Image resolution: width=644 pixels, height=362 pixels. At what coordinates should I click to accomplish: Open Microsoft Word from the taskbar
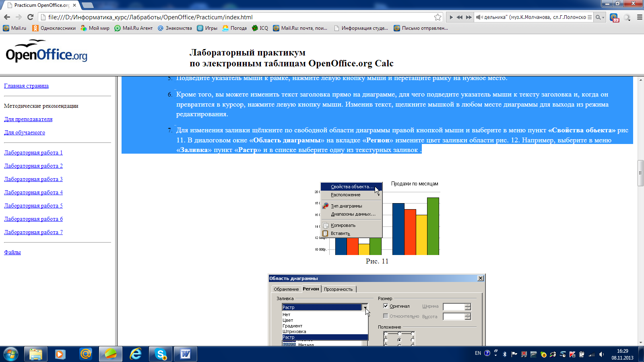pos(186,354)
